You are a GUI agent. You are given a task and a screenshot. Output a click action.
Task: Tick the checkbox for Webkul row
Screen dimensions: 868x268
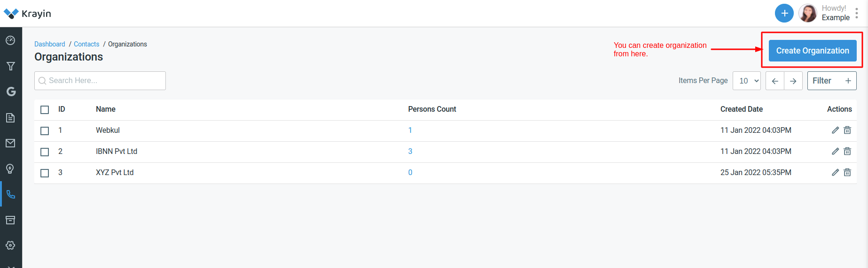(x=45, y=130)
